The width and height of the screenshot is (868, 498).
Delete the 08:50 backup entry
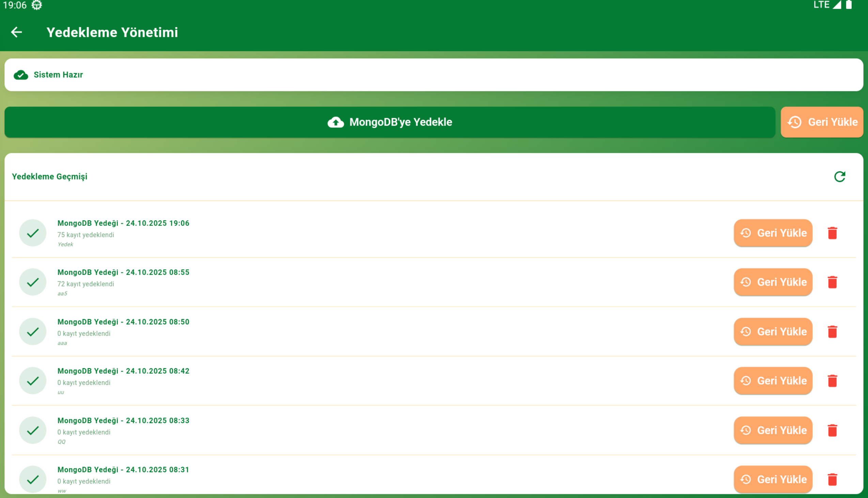pos(832,331)
